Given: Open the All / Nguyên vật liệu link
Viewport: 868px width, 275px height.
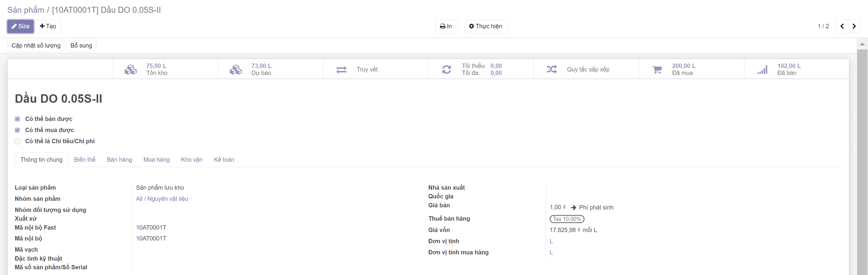Looking at the screenshot, I should pos(162,199).
